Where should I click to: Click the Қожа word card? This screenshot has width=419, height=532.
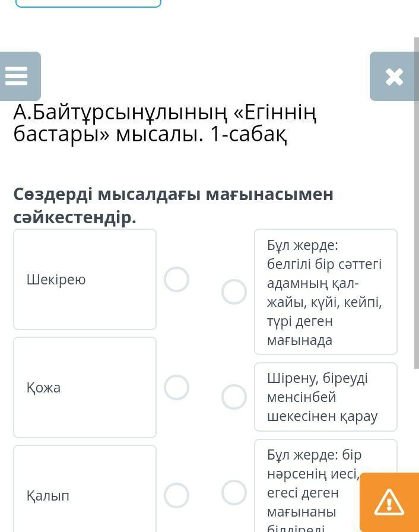(x=85, y=388)
